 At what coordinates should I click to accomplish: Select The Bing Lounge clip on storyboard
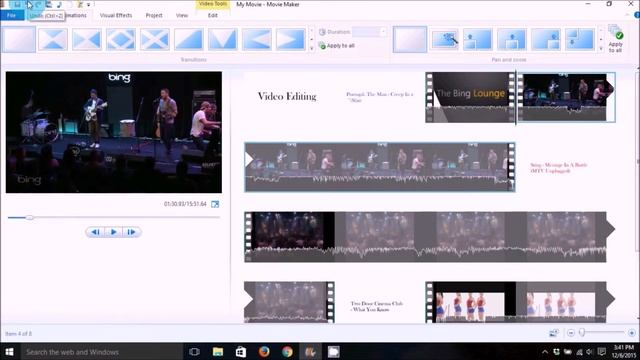click(470, 97)
